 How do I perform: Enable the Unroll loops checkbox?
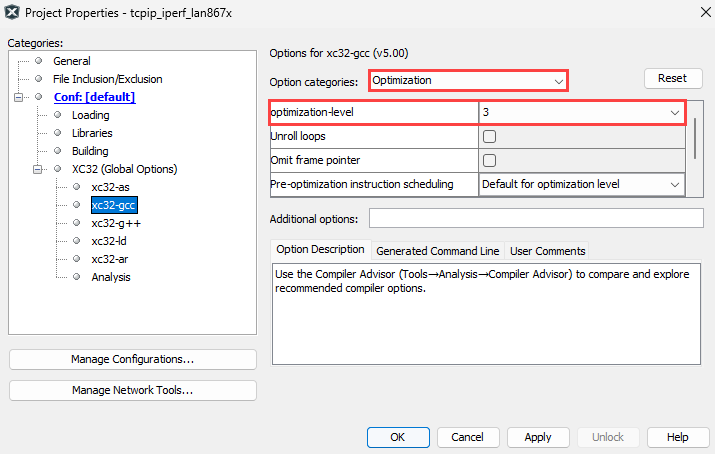[x=490, y=136]
